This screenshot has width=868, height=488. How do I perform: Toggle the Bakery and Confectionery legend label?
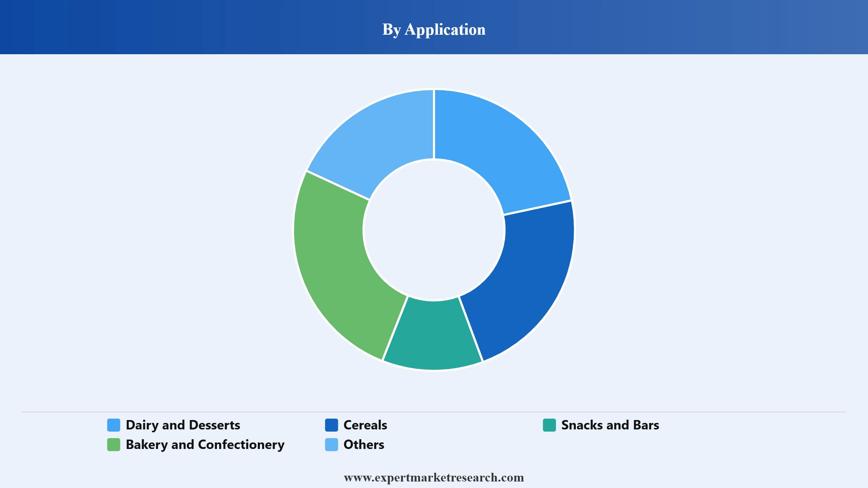(205, 445)
